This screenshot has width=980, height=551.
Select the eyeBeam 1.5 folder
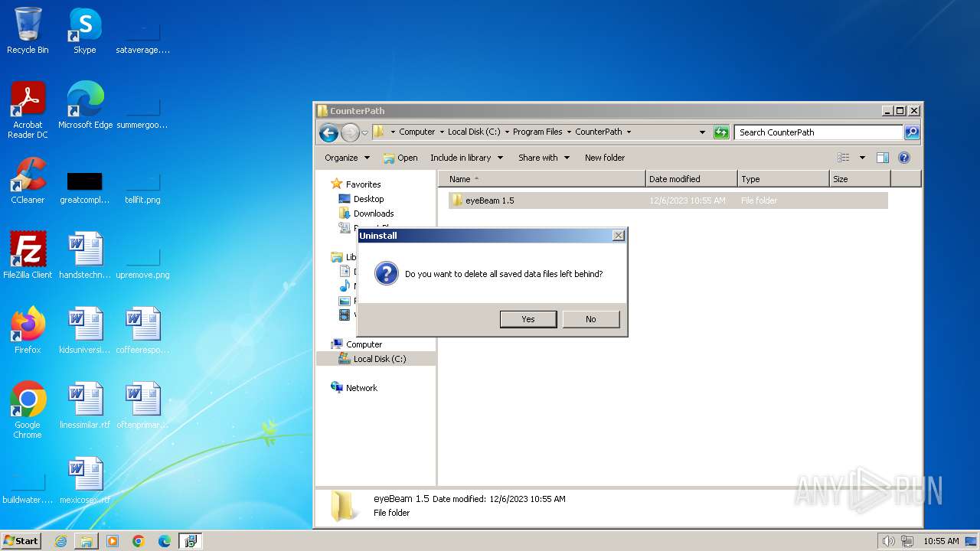point(668,201)
